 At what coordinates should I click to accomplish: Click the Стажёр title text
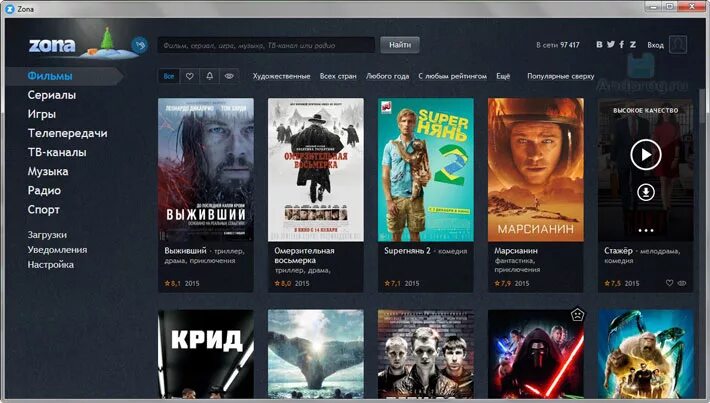click(618, 250)
